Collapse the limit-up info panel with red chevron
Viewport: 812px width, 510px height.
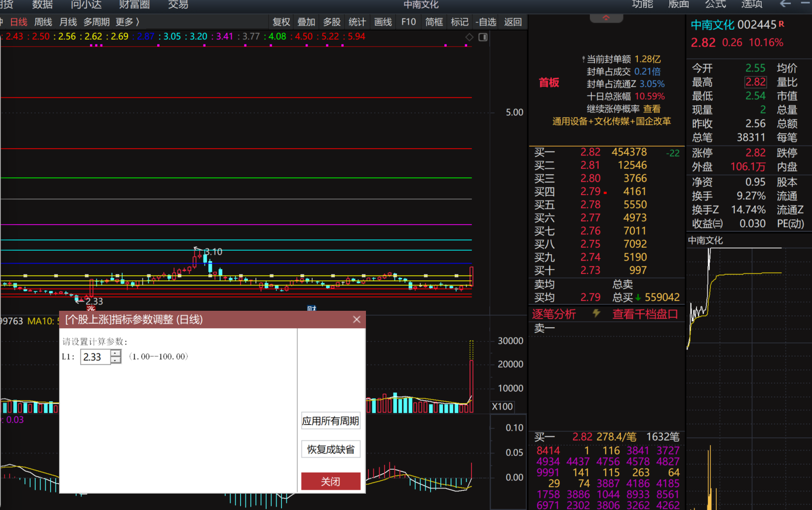(606, 18)
